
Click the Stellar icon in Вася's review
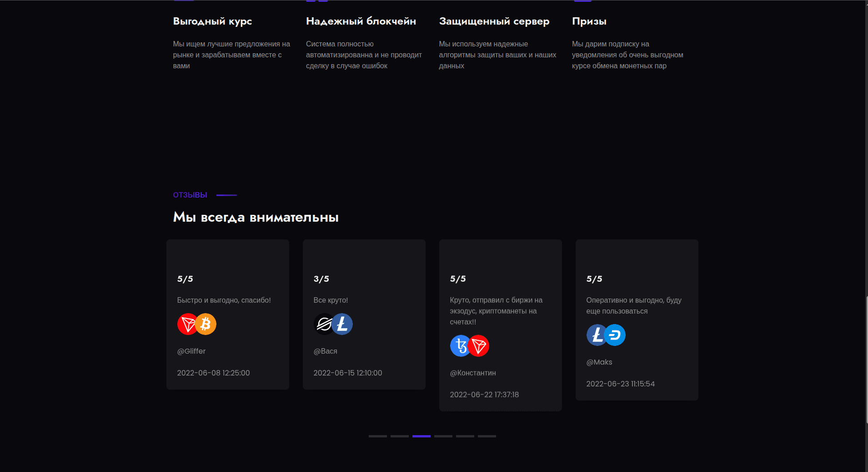(x=323, y=324)
